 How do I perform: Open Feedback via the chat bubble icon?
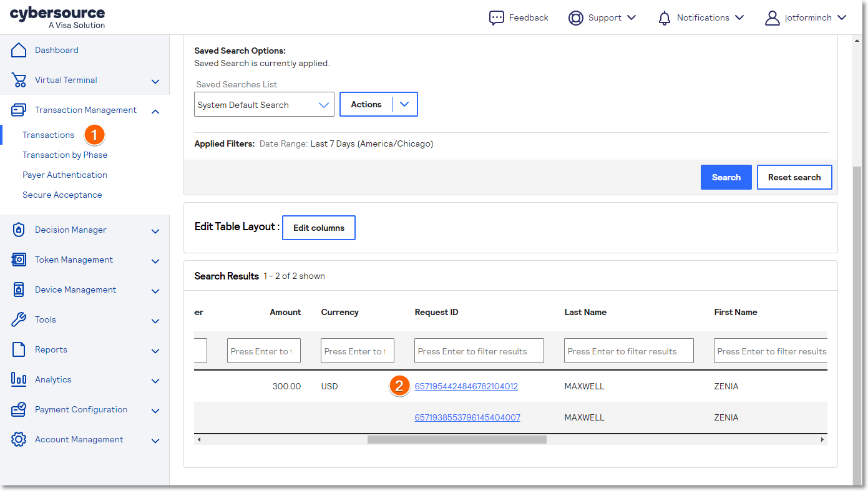[496, 17]
